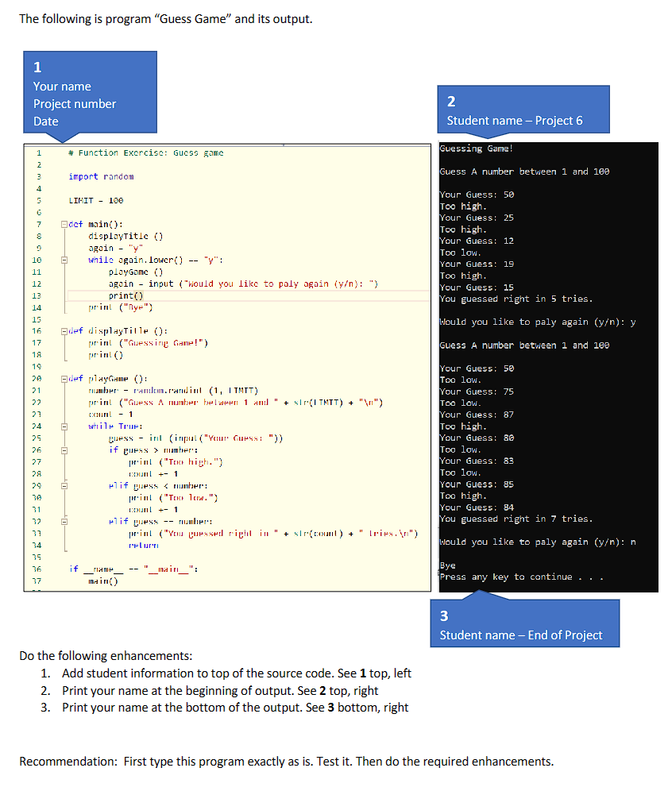Image resolution: width=672 pixels, height=791 pixels.
Task: Collapse the fold marker beside def main()
Action: [x=64, y=225]
